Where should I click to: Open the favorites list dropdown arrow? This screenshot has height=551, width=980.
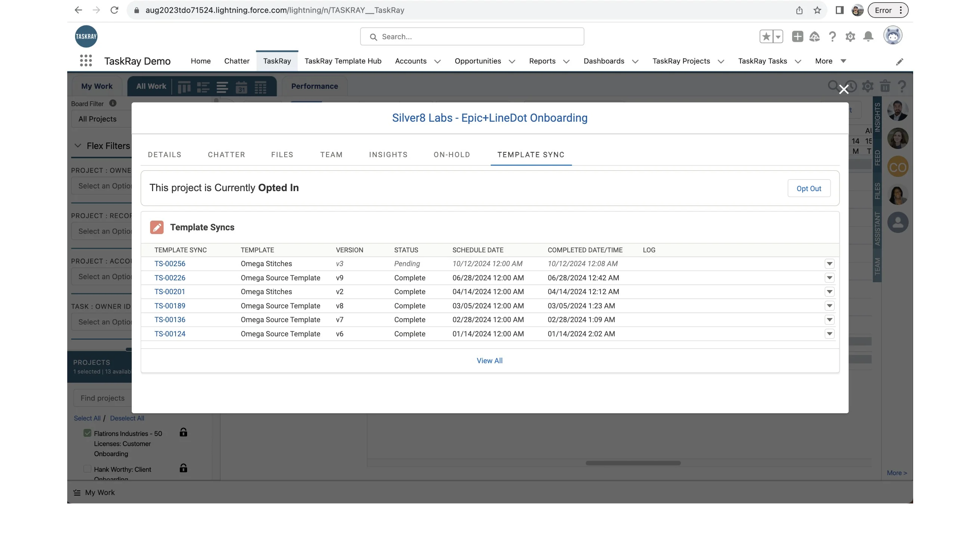point(778,37)
